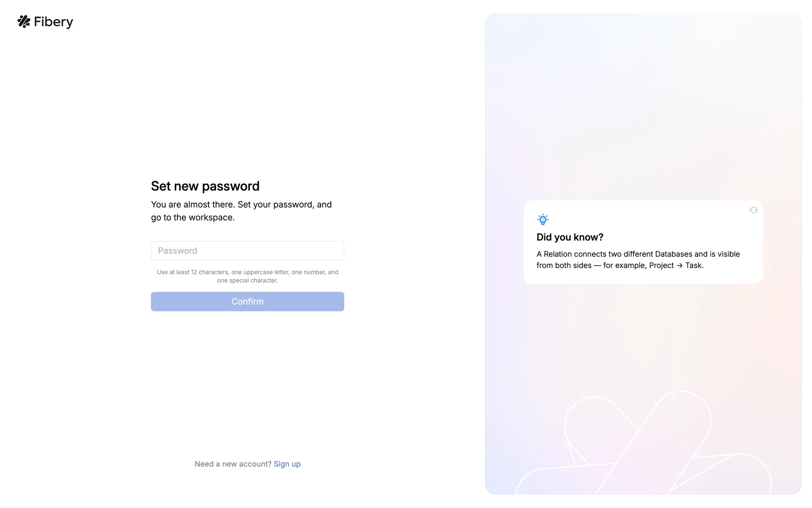
Task: Click the Fibery wordmark text
Action: point(53,22)
